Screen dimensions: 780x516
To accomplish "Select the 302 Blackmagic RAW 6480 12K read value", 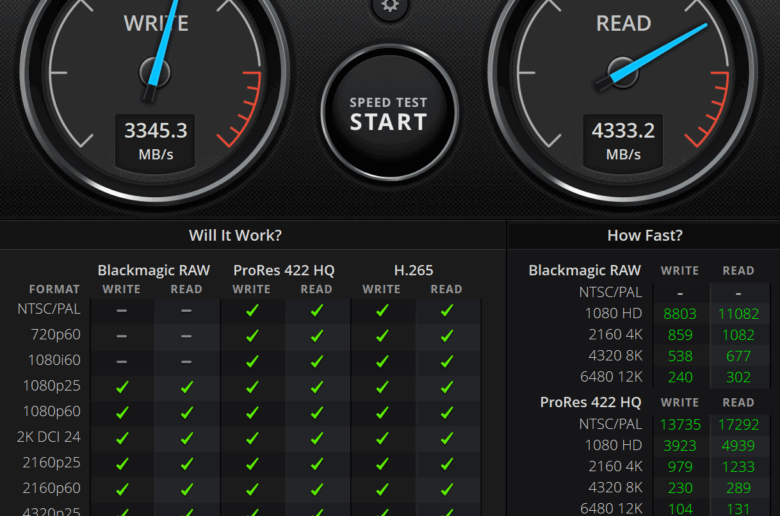I will (738, 377).
